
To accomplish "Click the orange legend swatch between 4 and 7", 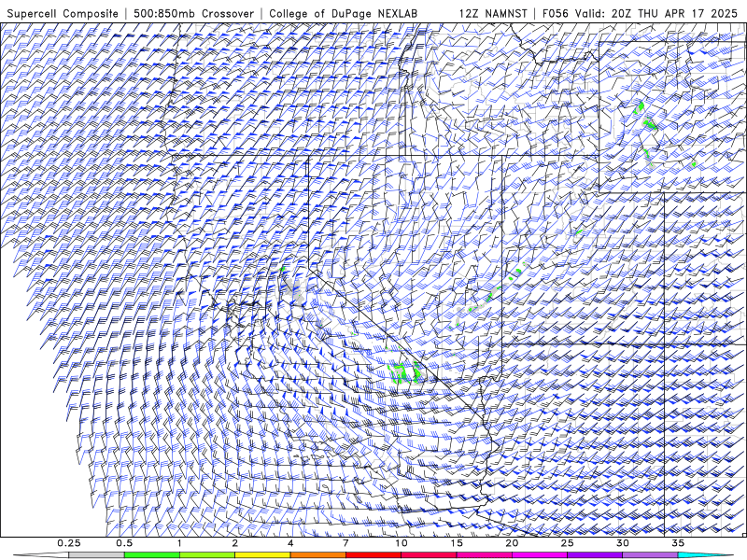I will (x=317, y=555).
